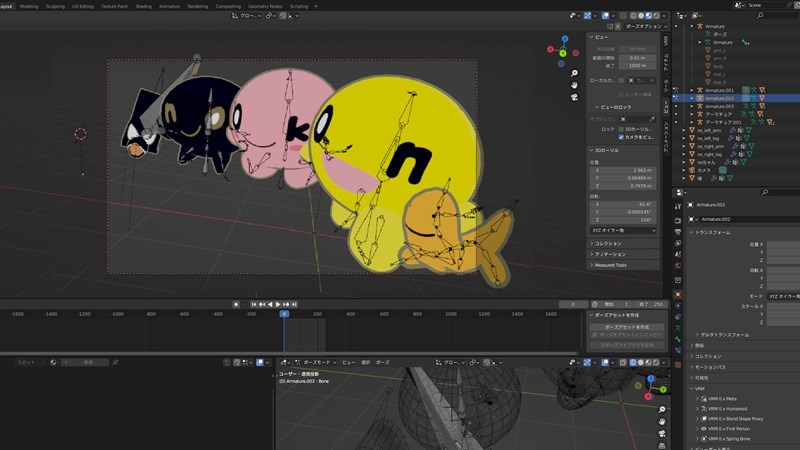Click the green Y axis on the navigation gizmo
This screenshot has width=800, height=450.
click(x=563, y=53)
